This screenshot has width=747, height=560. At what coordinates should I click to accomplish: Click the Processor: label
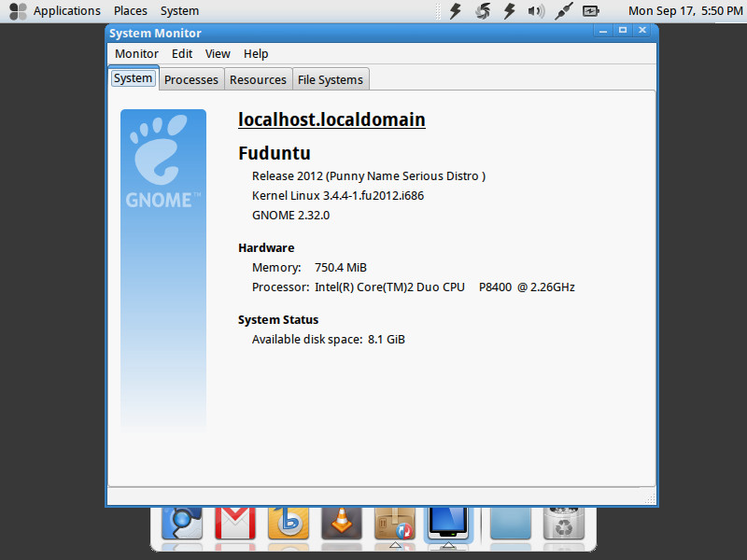click(281, 287)
